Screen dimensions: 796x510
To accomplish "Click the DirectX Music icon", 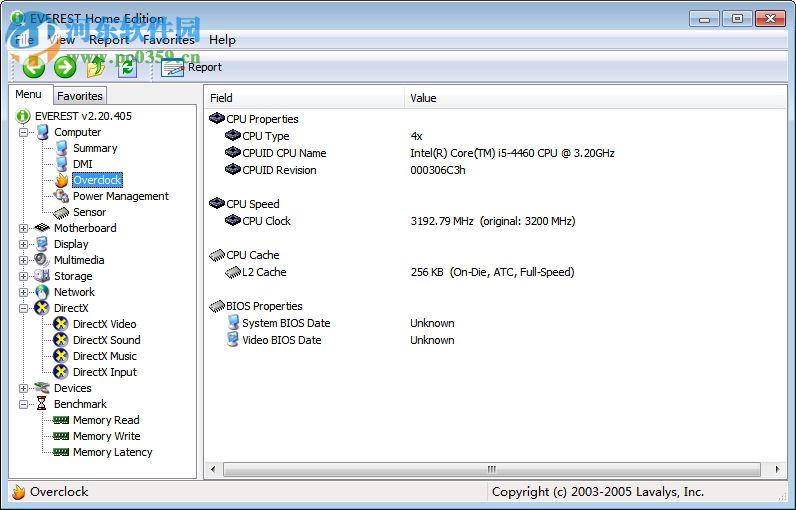I will click(61, 356).
